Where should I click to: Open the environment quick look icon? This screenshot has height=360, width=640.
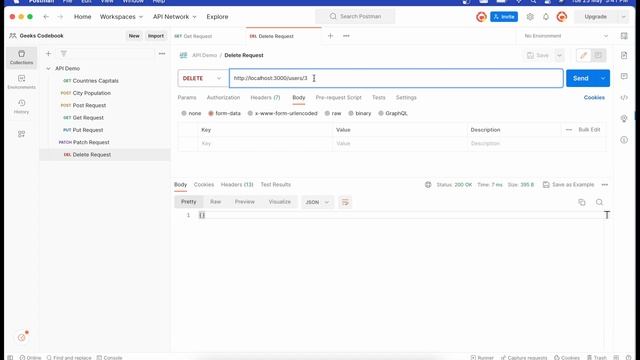click(x=624, y=36)
